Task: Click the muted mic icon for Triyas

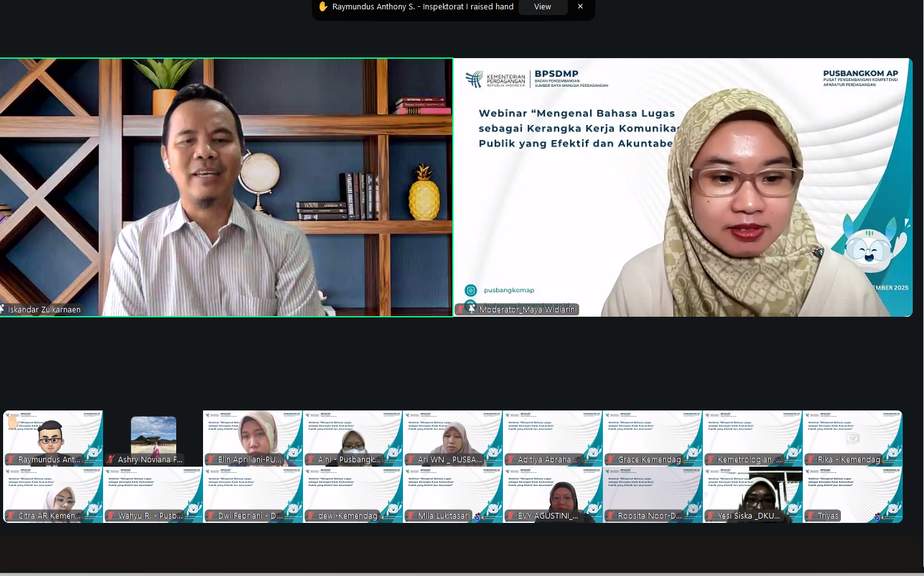Action: 811,516
